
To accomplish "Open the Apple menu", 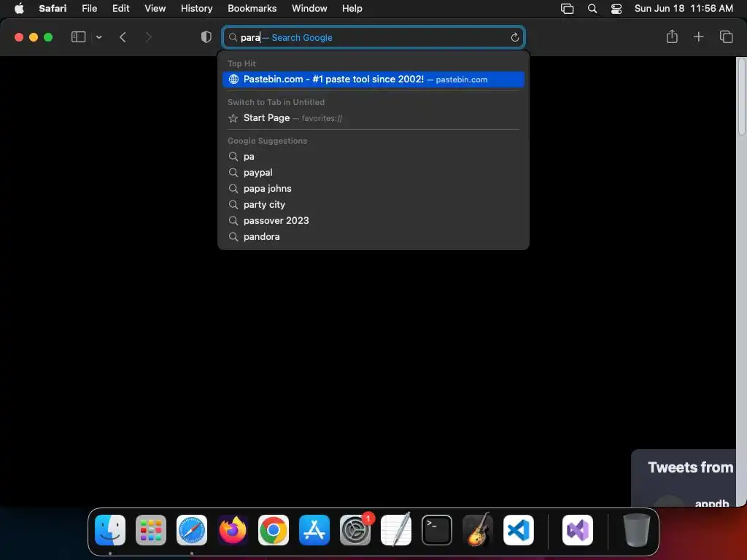I will [x=19, y=9].
